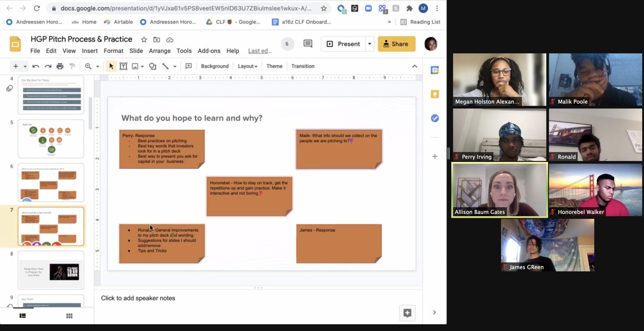The width and height of the screenshot is (644, 331).
Task: Select the Shape tool
Action: 153,66
